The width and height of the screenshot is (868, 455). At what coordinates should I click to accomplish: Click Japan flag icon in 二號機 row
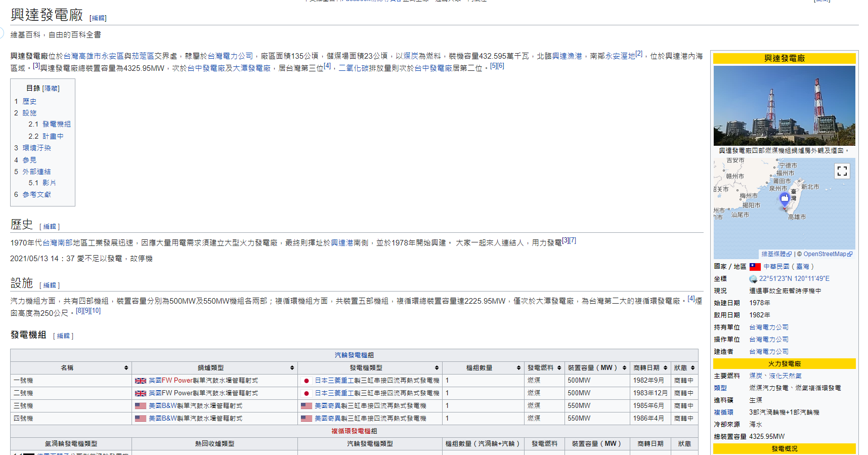306,393
